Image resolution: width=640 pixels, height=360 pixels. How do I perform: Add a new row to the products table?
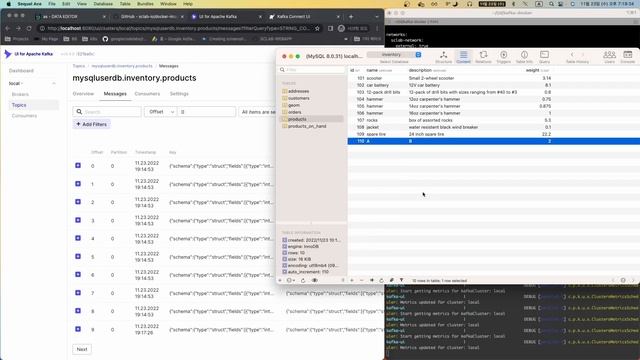point(352,280)
